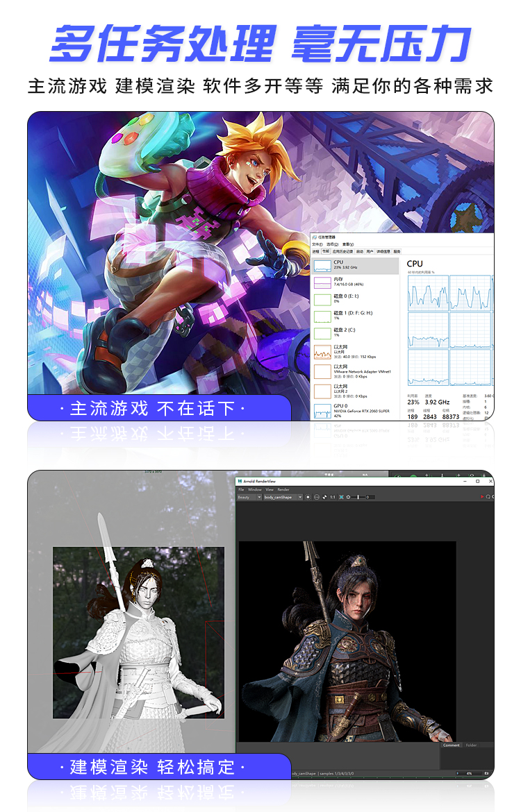Viewport: 521px width, 812px height.
Task: Click the 189 process count in Task Manager
Action: click(412, 416)
